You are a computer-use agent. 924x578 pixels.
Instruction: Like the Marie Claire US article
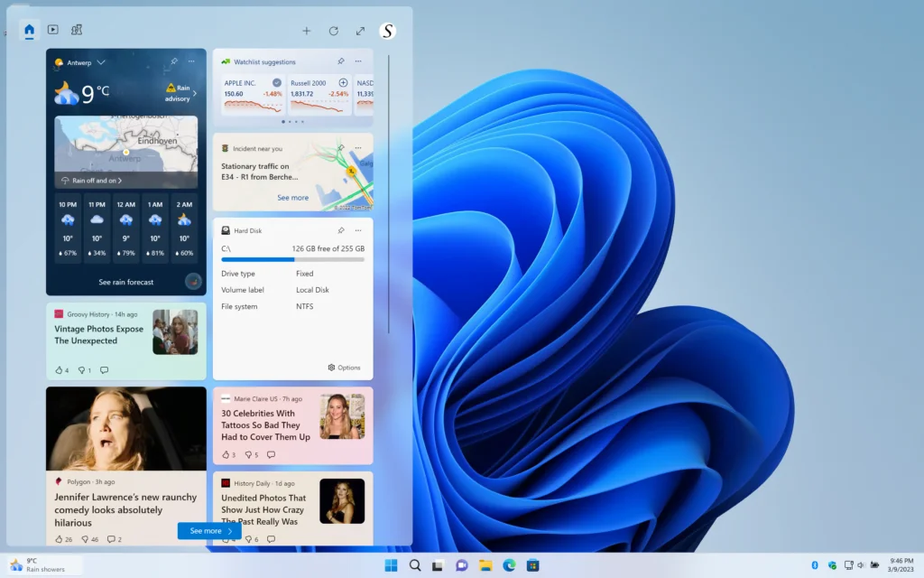[228, 455]
